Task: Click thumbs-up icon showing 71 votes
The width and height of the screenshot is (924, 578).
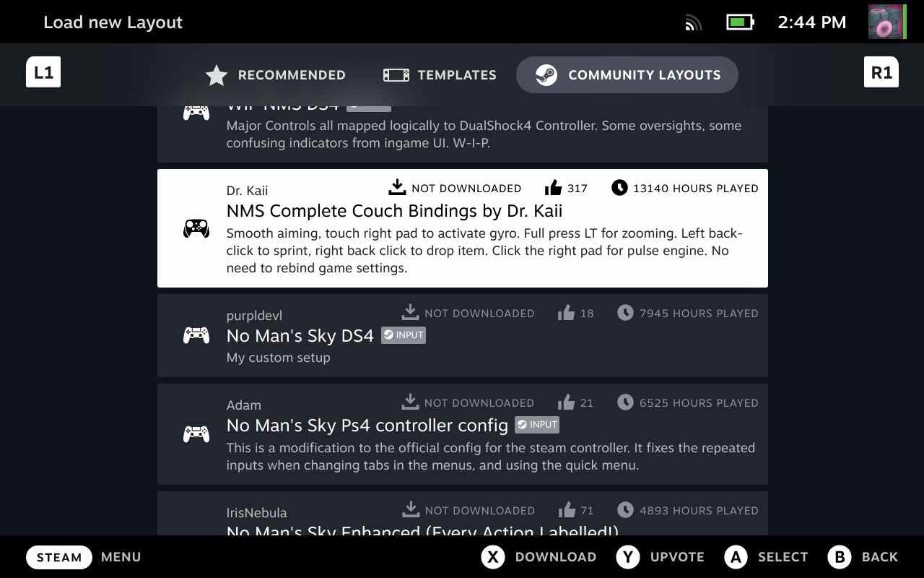Action: pyautogui.click(x=567, y=510)
